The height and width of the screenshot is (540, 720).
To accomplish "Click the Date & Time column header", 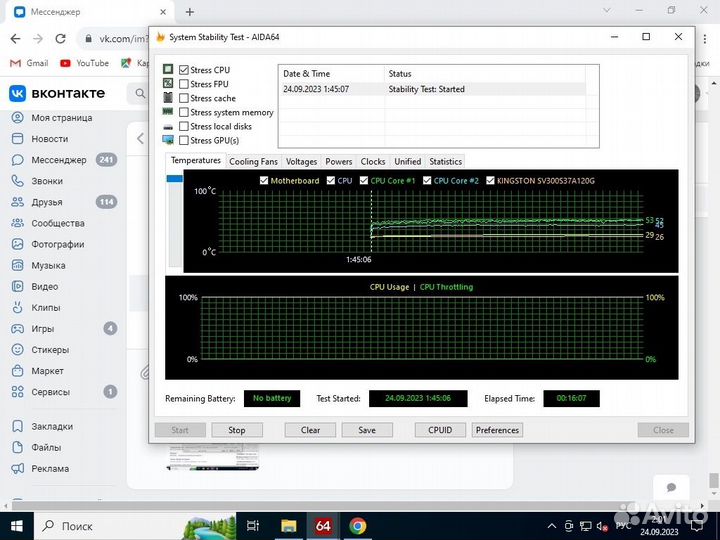I will click(x=332, y=73).
